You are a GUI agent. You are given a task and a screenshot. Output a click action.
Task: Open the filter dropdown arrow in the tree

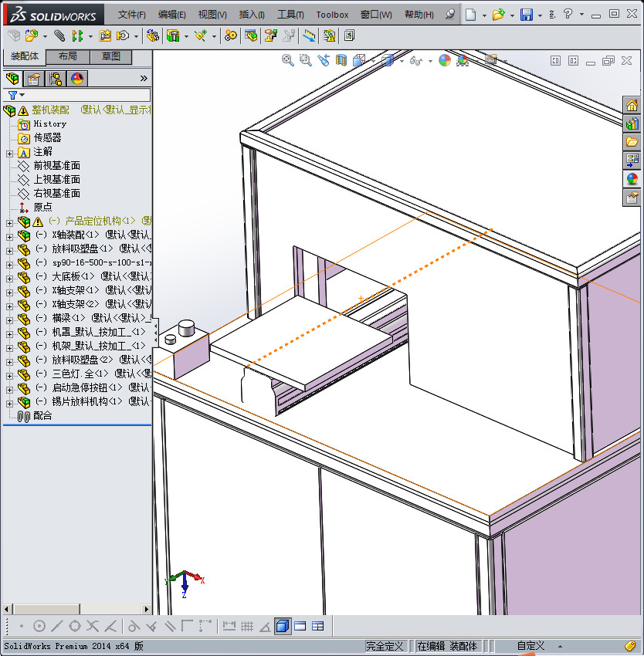click(22, 95)
